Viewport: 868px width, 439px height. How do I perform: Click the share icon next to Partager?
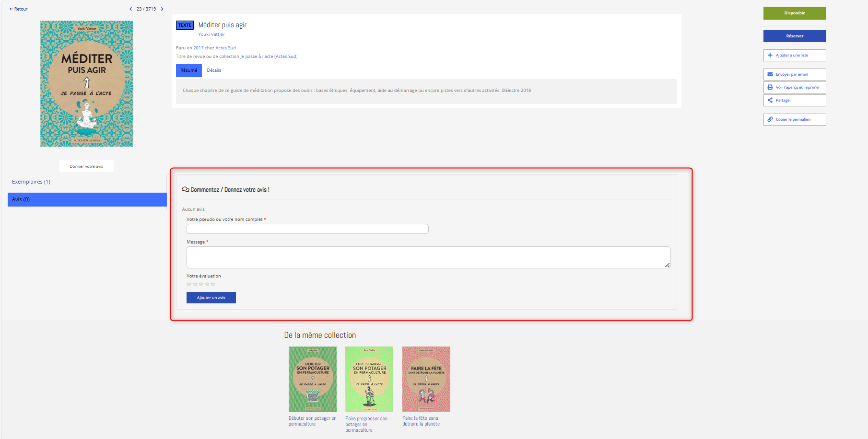coord(770,100)
